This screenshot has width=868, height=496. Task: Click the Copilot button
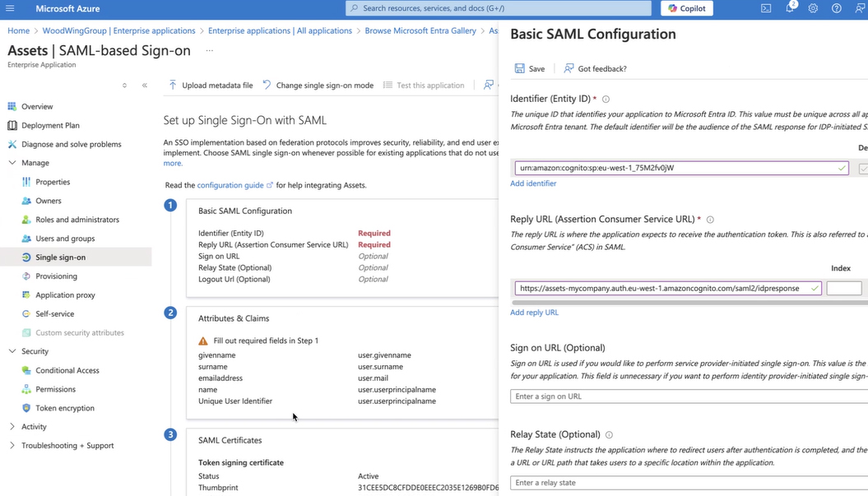[686, 8]
